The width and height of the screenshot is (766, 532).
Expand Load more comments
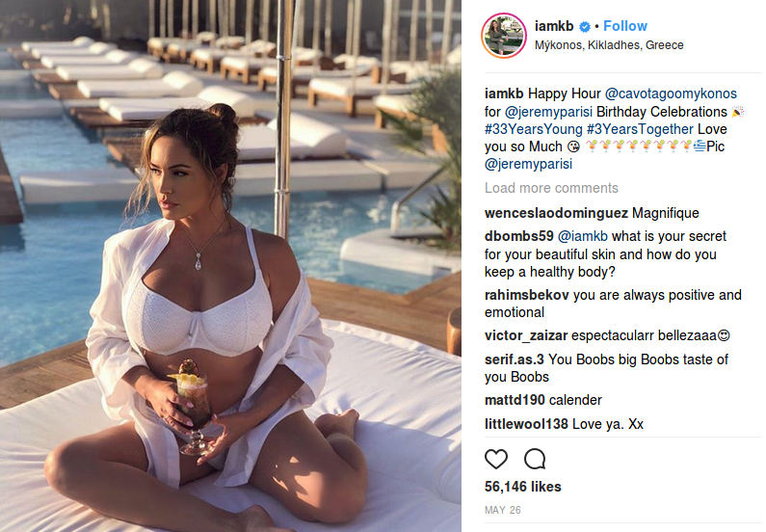coord(551,188)
